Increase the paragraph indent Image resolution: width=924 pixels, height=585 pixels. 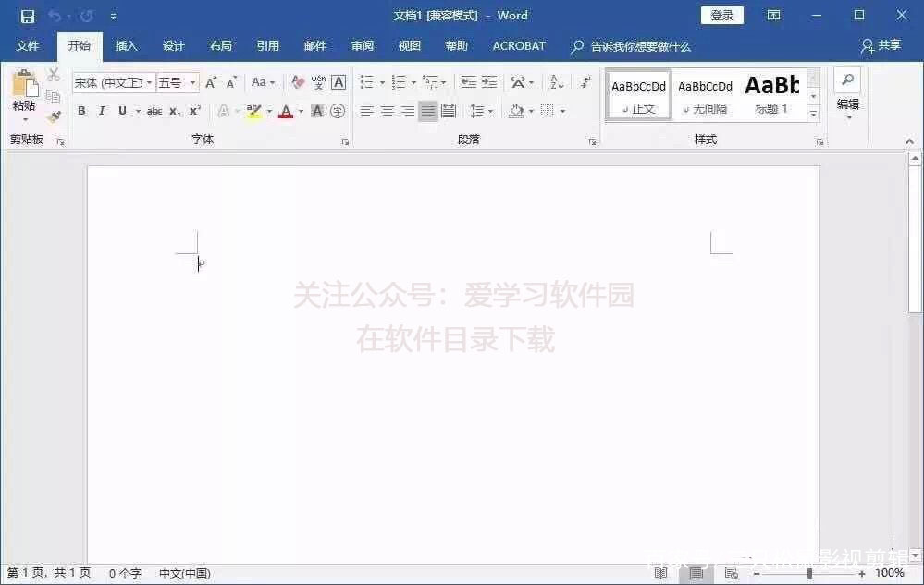[489, 82]
